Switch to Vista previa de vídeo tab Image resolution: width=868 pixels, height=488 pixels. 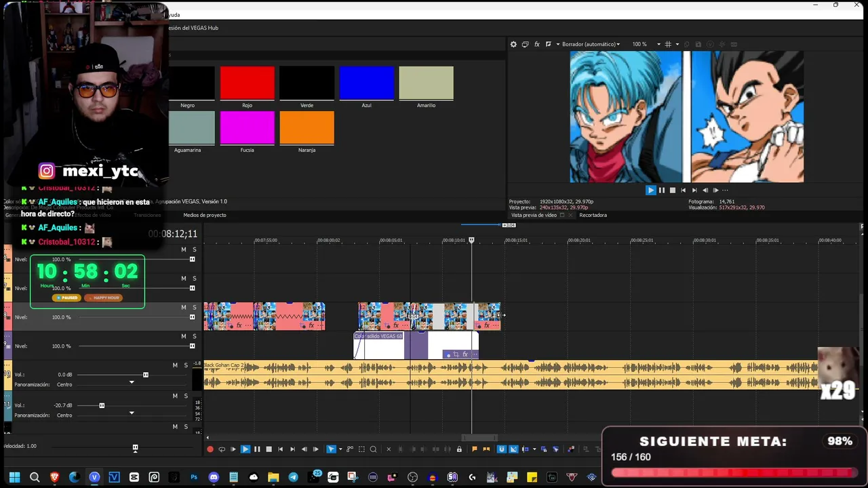[x=532, y=215]
